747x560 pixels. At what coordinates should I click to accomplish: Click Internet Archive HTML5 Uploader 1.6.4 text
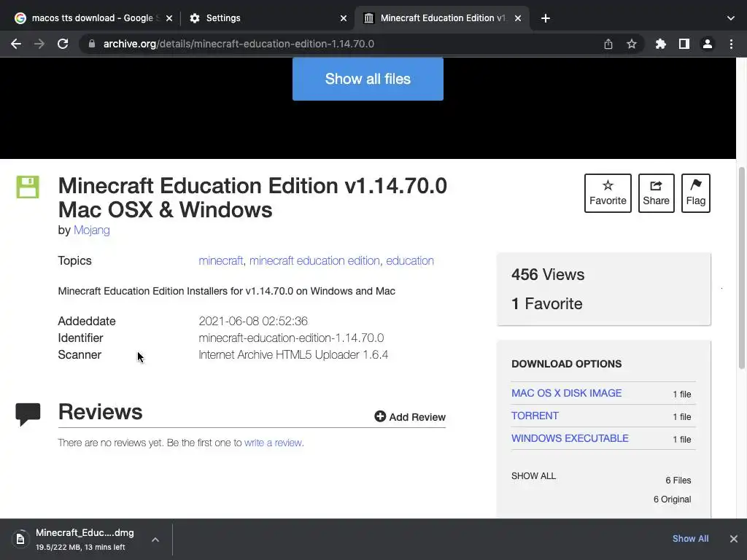[x=293, y=355]
